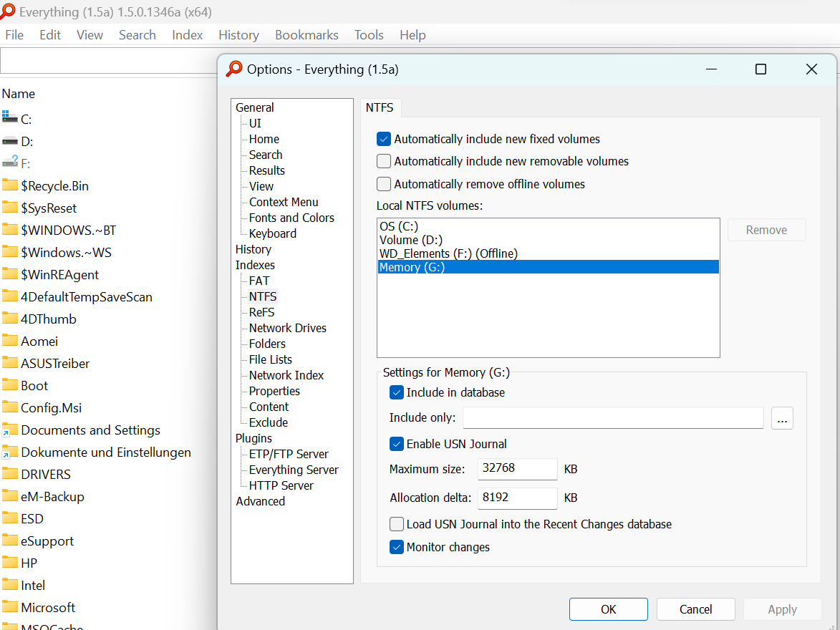Check Load USN Journal into Recent Changes
This screenshot has width=840, height=630.
(397, 524)
